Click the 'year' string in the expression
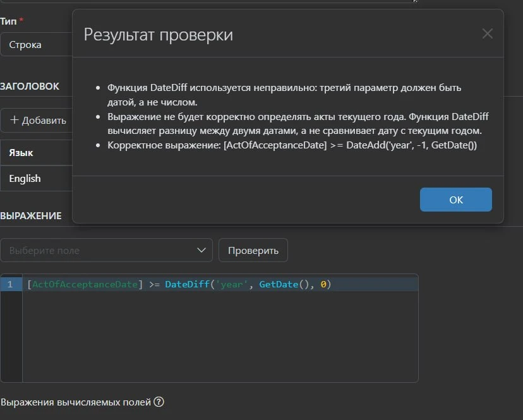This screenshot has height=420, width=523. pos(231,284)
